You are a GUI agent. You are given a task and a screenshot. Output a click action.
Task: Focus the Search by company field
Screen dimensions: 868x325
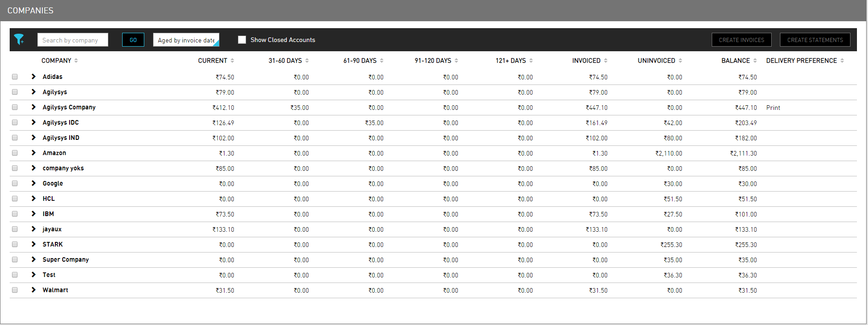point(73,40)
